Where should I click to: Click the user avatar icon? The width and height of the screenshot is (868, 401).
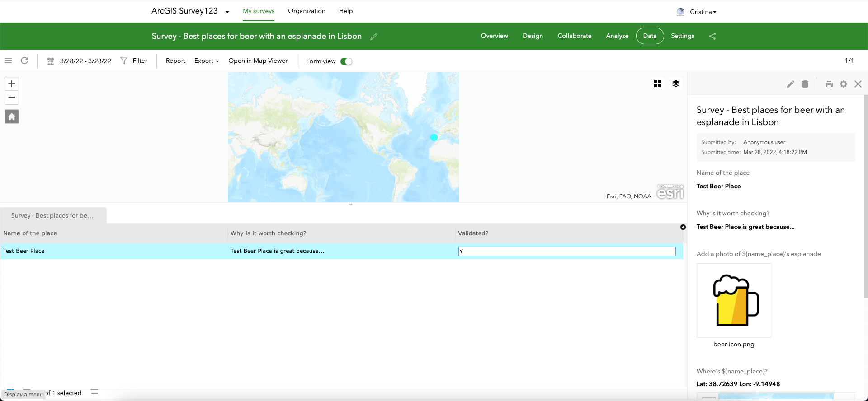point(680,12)
